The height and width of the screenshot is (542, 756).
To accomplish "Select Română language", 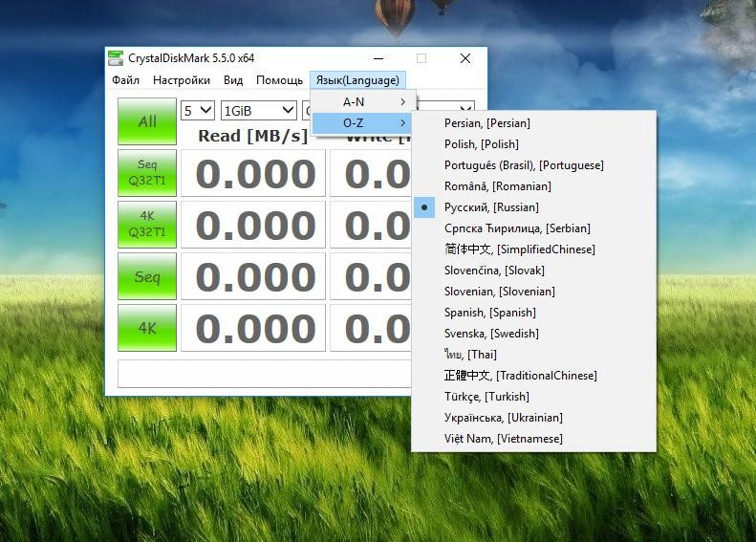I will tap(533, 186).
